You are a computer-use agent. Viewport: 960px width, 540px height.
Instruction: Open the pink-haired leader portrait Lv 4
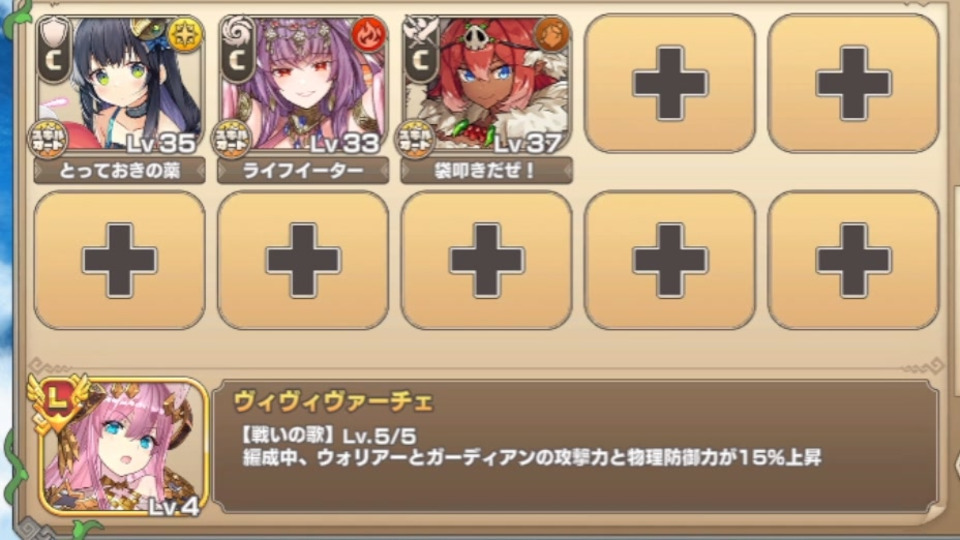[124, 447]
